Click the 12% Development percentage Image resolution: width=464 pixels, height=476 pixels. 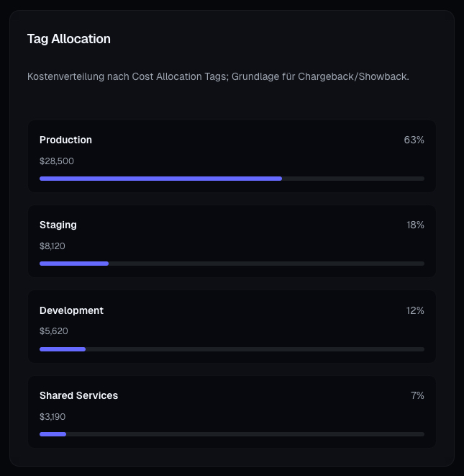coord(415,310)
